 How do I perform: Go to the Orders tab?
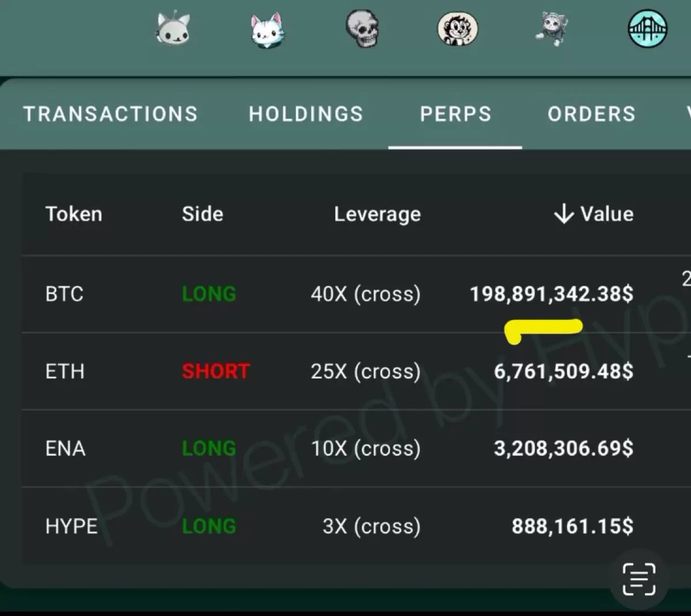tap(591, 114)
